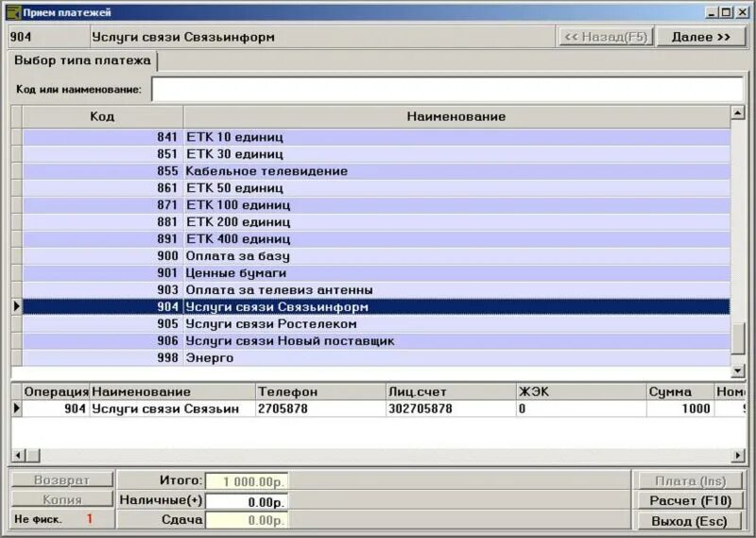Click the upper Наименование column header
The image size is (756, 538).
tap(456, 116)
